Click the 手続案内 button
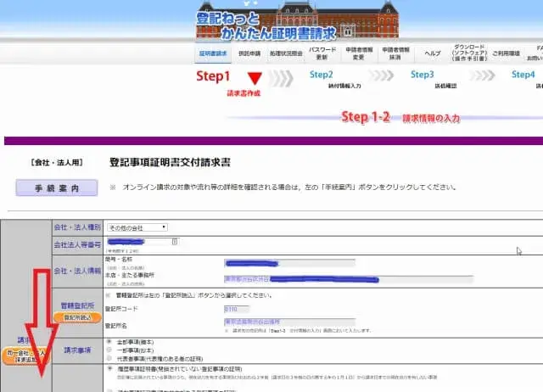This screenshot has width=543, height=392. coord(57,188)
